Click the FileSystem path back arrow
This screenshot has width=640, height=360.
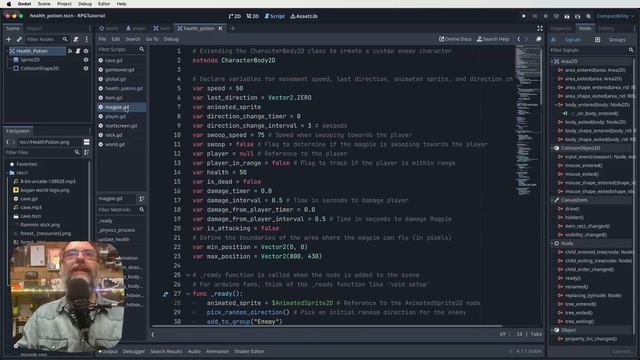[7, 142]
